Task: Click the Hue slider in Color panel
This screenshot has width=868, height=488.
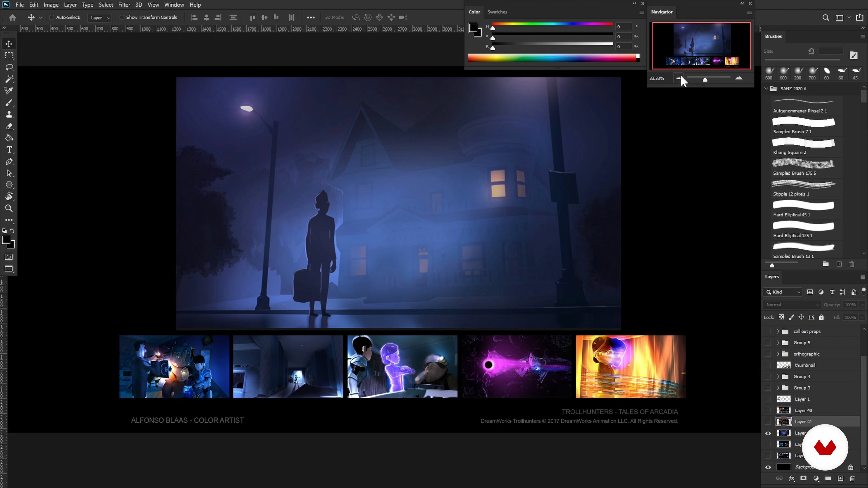Action: pyautogui.click(x=552, y=24)
